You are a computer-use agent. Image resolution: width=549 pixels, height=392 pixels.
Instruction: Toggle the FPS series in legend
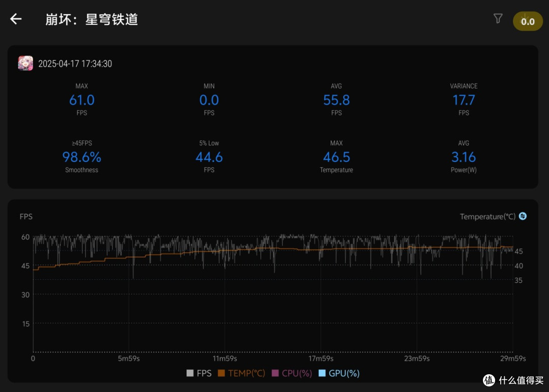pyautogui.click(x=199, y=373)
